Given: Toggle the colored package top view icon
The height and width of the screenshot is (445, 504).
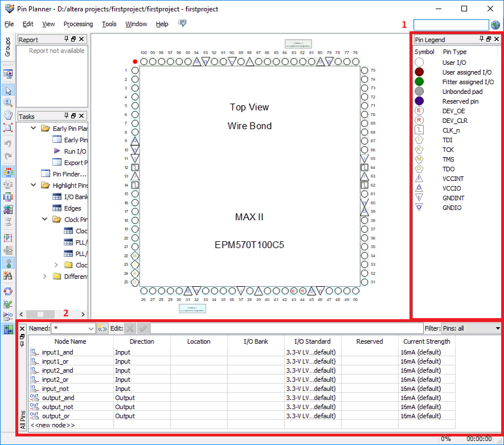Looking at the screenshot, I should [8, 172].
